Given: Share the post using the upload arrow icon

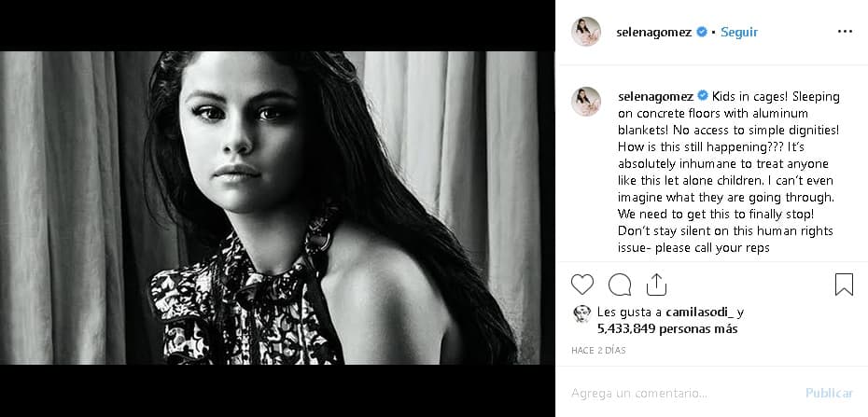Looking at the screenshot, I should [656, 285].
